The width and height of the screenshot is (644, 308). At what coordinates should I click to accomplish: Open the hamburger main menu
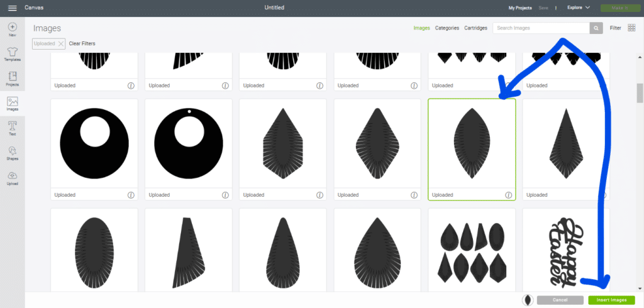pyautogui.click(x=13, y=8)
